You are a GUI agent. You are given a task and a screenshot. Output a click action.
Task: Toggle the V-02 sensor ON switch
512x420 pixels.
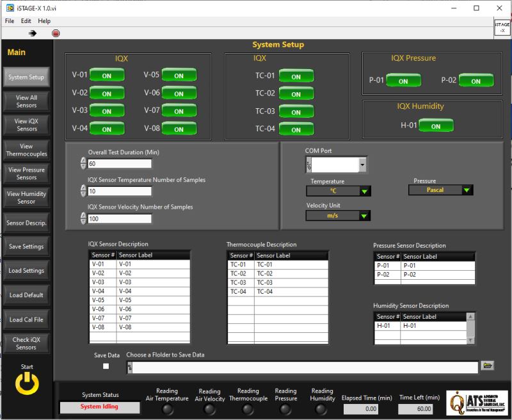(107, 93)
